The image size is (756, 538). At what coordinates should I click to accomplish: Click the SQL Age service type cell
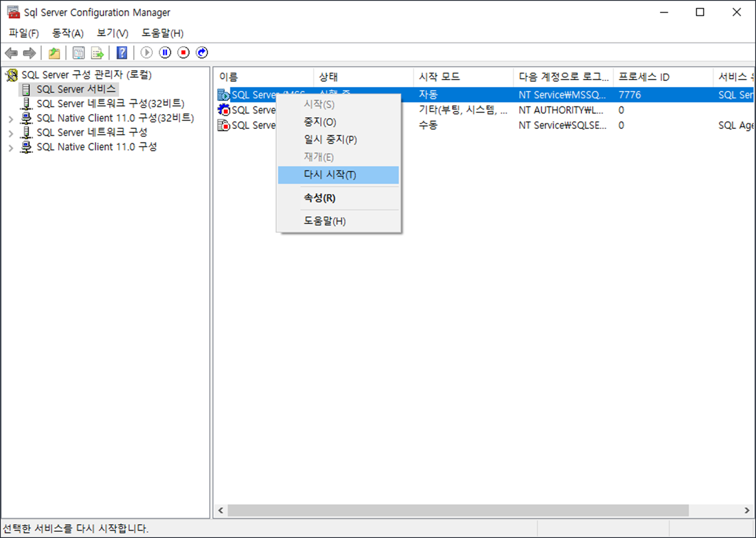tap(736, 125)
